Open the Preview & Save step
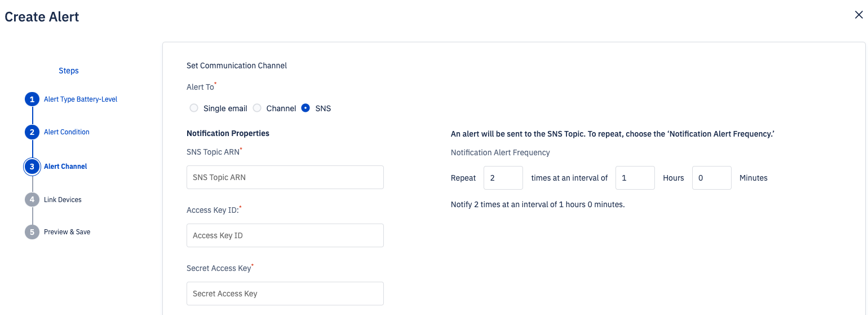868x315 pixels. pyautogui.click(x=67, y=232)
